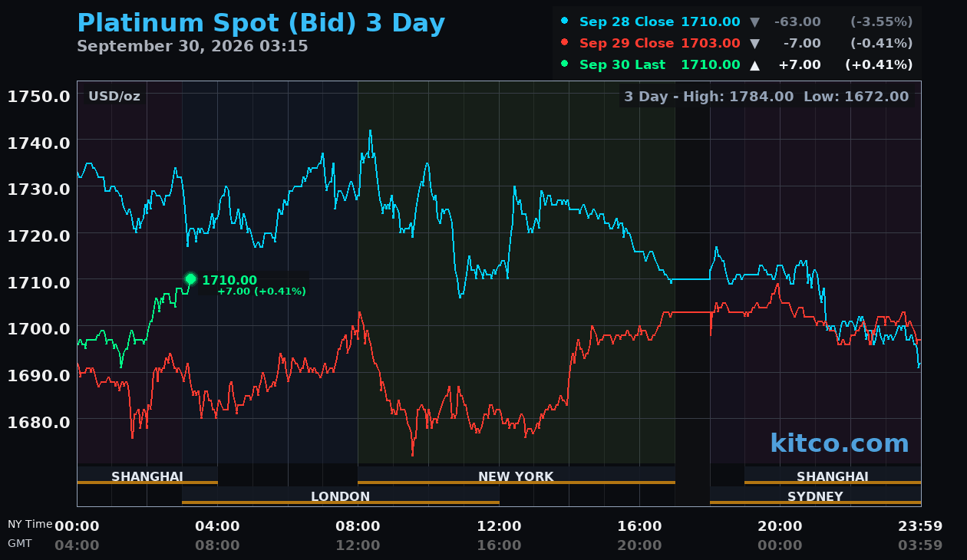Click the down arrow beside Sep 28 Close
This screenshot has height=560, width=967.
tap(754, 22)
